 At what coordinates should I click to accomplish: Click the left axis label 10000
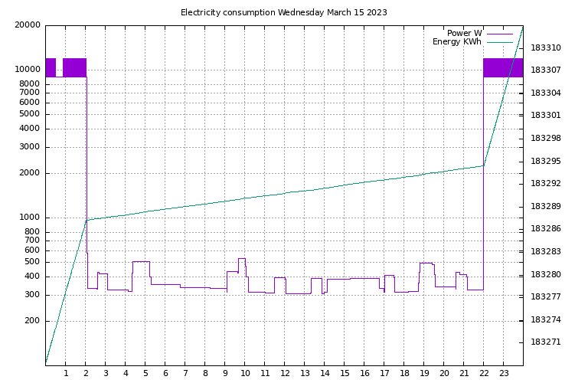click(28, 70)
